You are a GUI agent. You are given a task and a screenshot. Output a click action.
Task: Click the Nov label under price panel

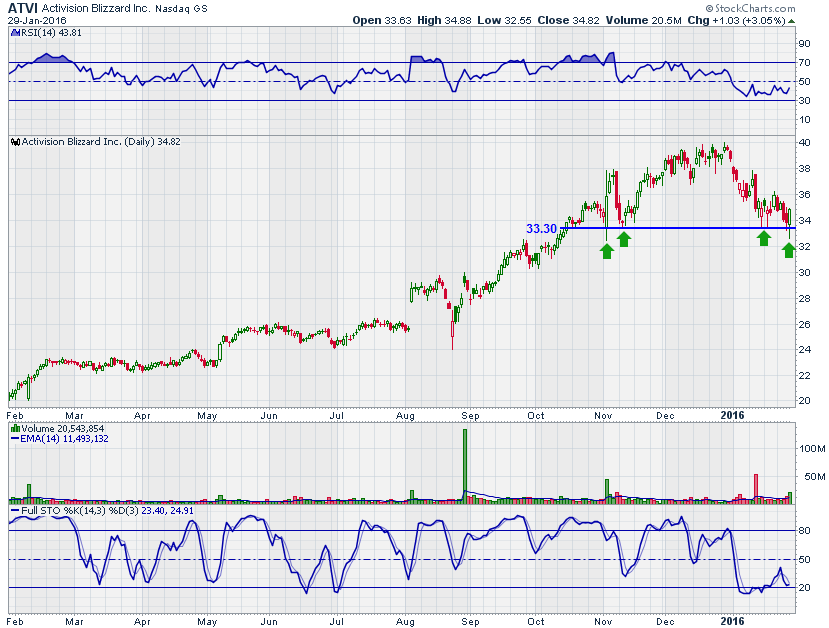pos(603,415)
